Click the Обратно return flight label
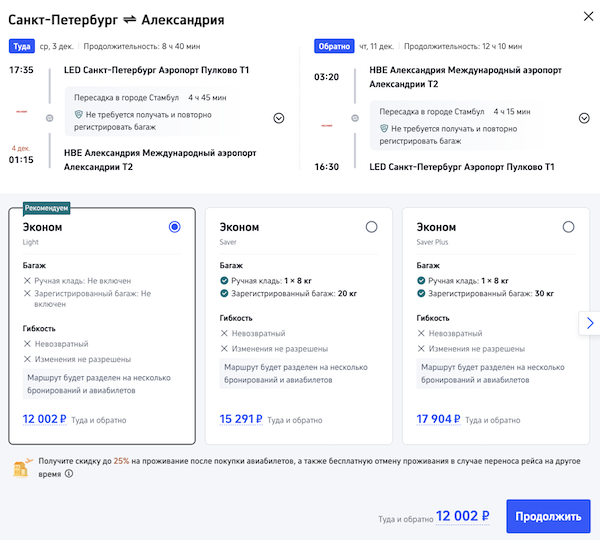The height and width of the screenshot is (540, 600). coord(333,46)
